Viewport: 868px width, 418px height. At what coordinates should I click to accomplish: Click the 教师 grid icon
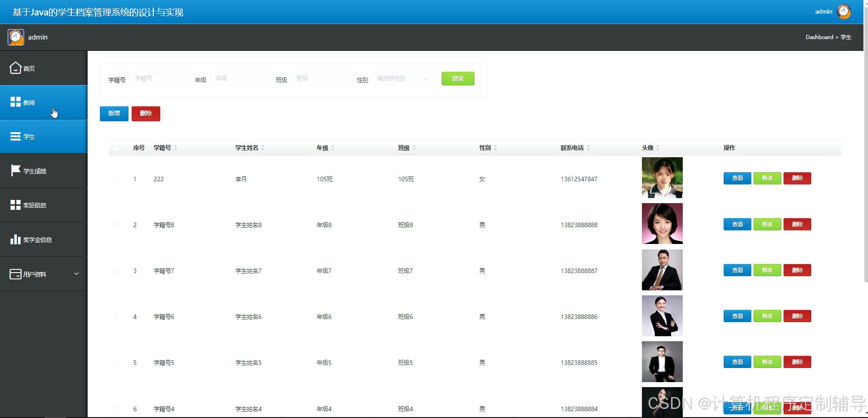[x=15, y=102]
